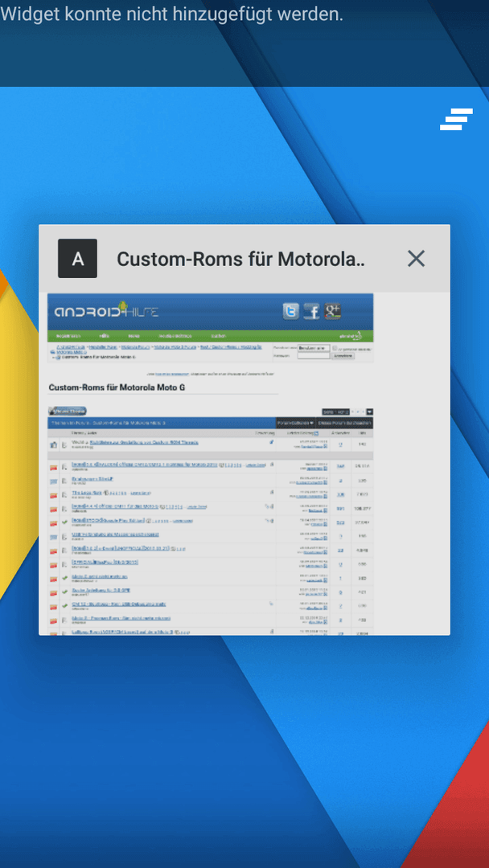The width and height of the screenshot is (489, 868).
Task: Tap the 'Custom-Roms für Motorola Moto G' heading
Action: tap(117, 387)
